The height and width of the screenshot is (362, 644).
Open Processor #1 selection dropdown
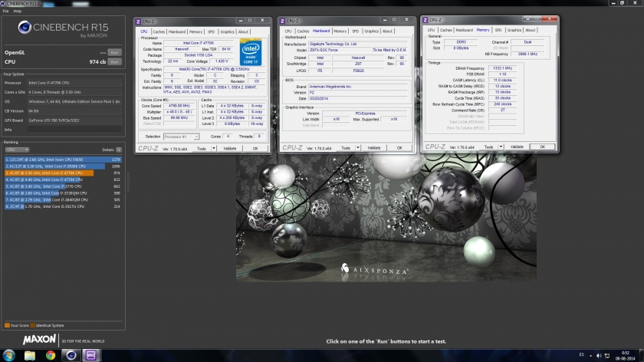pos(181,137)
